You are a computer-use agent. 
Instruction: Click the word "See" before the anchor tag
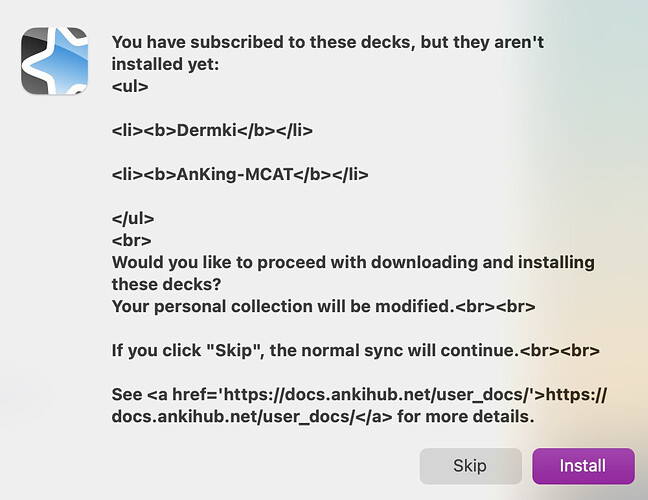click(x=126, y=395)
